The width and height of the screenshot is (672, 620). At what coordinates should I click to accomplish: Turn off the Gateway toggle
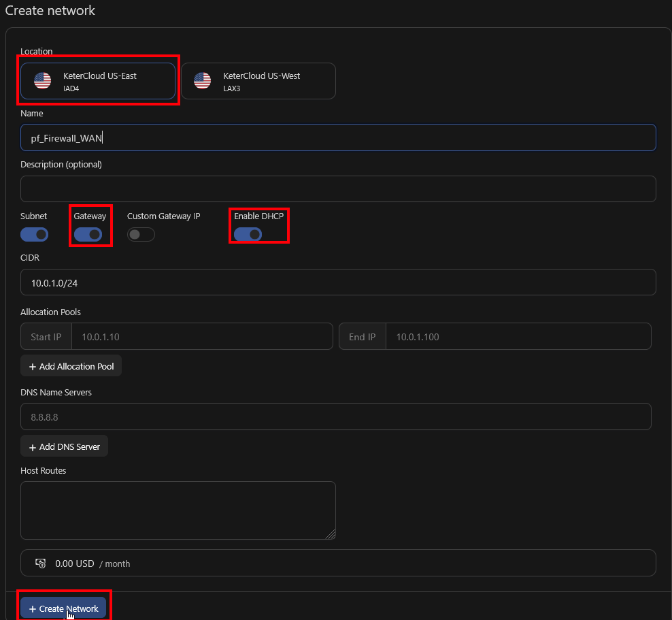(90, 234)
